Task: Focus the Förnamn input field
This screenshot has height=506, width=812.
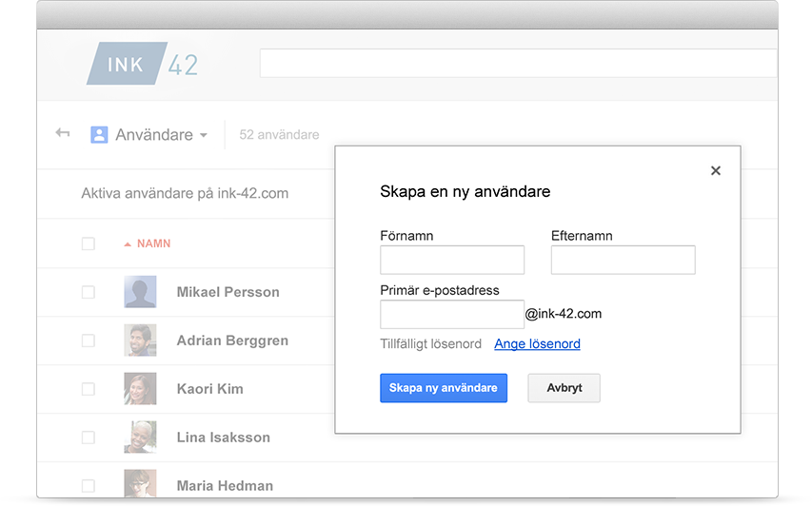Action: (452, 260)
